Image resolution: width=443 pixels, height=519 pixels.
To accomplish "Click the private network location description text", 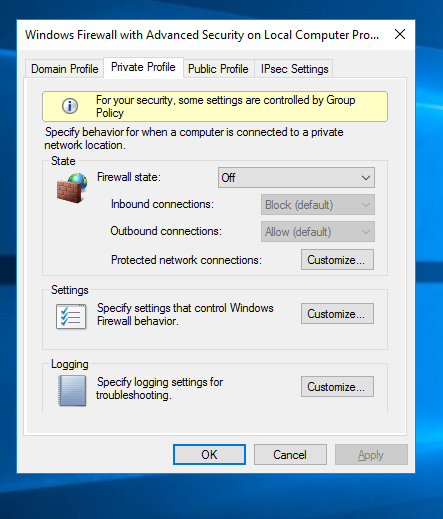I will pos(194,139).
